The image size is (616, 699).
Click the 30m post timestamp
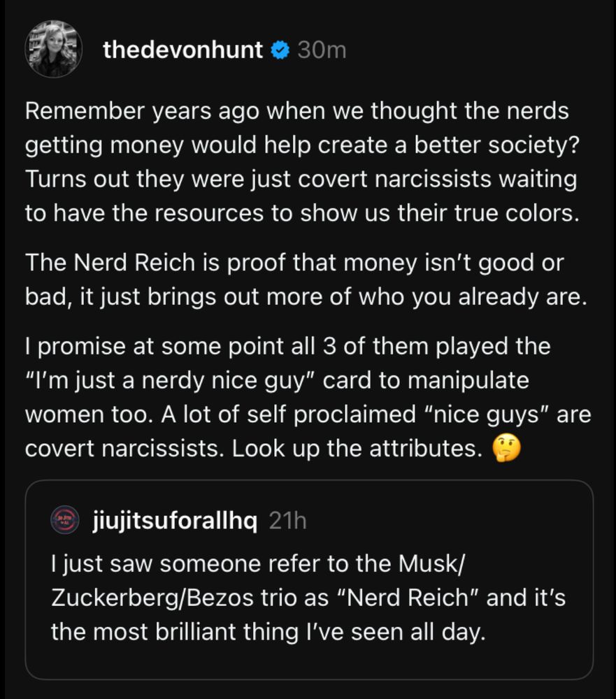tap(322, 50)
